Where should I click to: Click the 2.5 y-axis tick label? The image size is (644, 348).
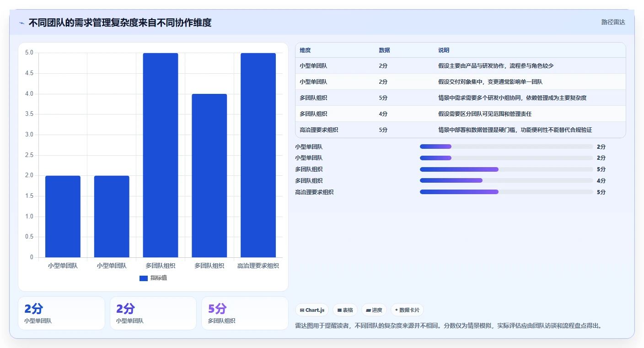29,155
